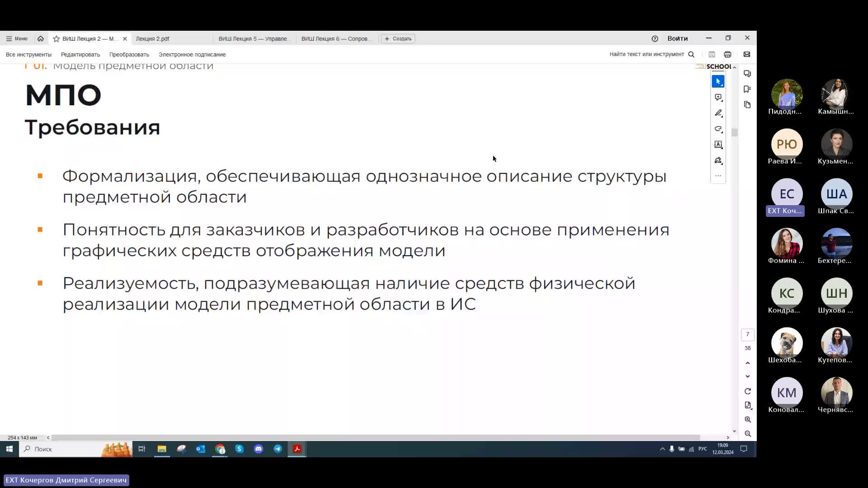Open the Редактировать menu
The height and width of the screenshot is (488, 868).
(x=80, y=54)
